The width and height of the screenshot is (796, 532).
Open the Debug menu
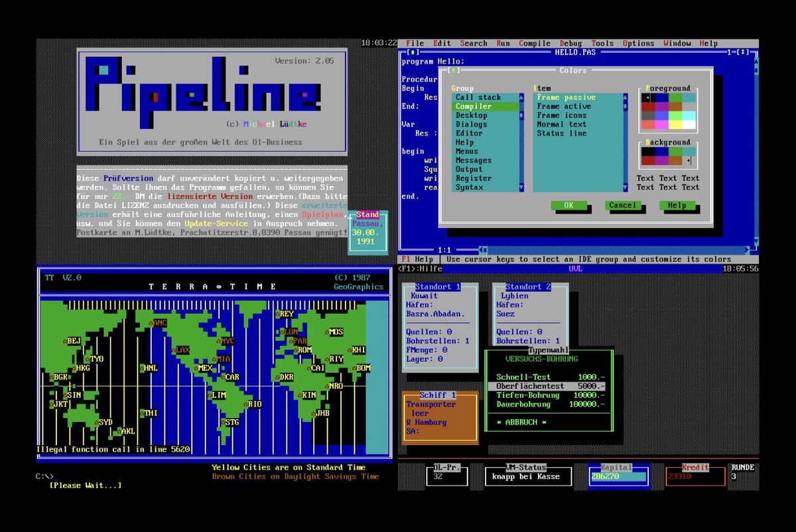[570, 43]
